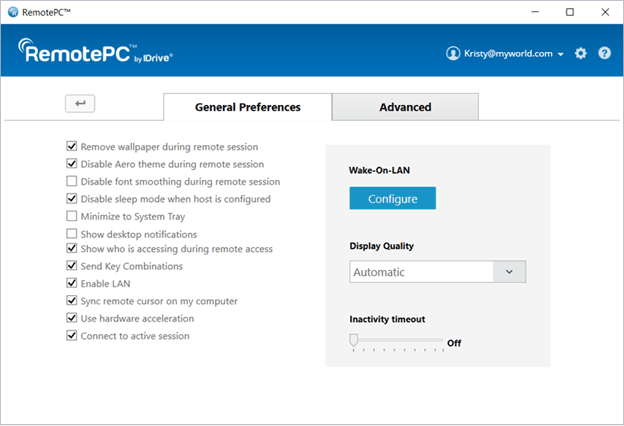Disable Use hardware acceleration
Screen dimensions: 624x426
tap(72, 318)
